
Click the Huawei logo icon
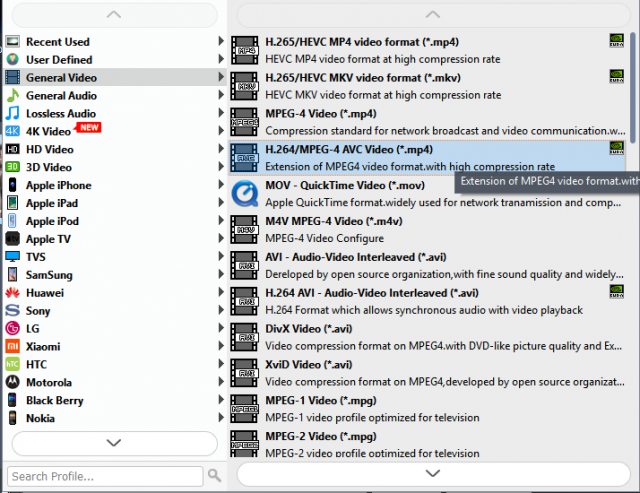(13, 293)
